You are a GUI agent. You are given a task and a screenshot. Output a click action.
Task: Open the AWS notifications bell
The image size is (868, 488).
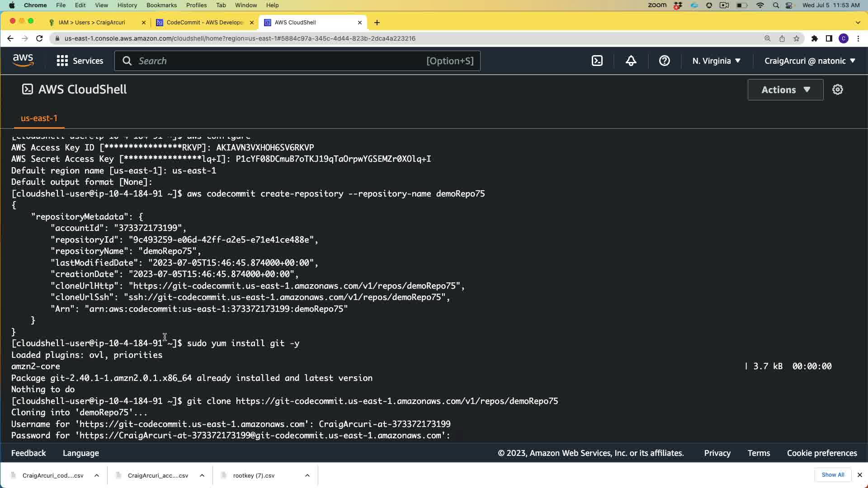[x=631, y=61]
